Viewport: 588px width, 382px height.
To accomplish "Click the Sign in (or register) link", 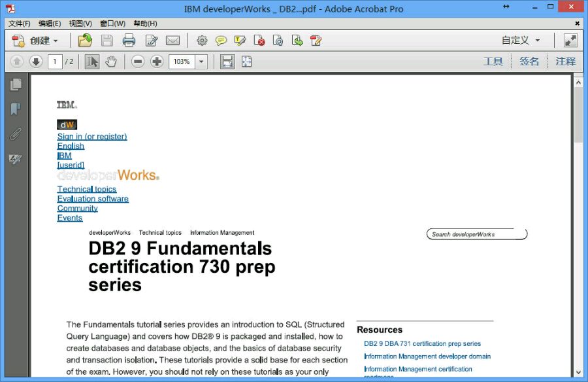I will tap(92, 136).
